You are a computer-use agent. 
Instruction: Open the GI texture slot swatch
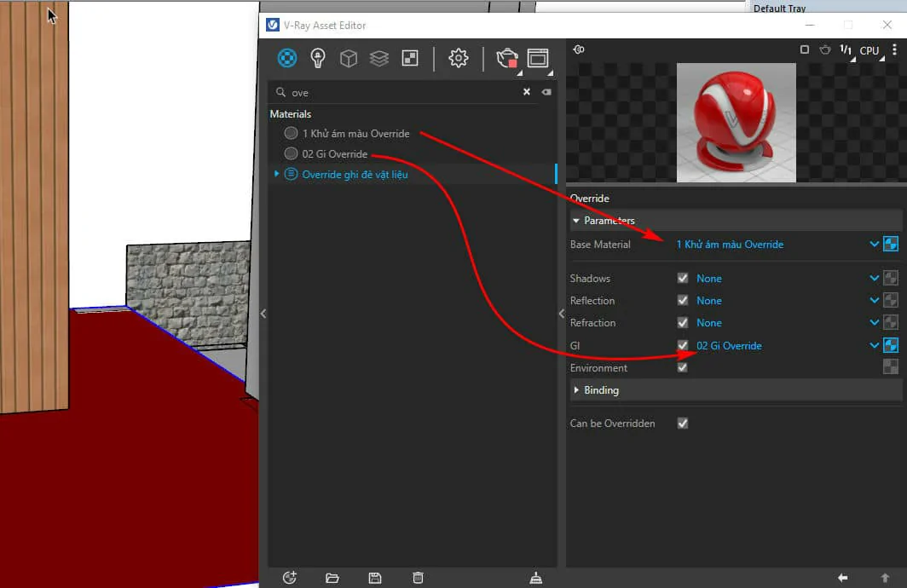coord(891,344)
